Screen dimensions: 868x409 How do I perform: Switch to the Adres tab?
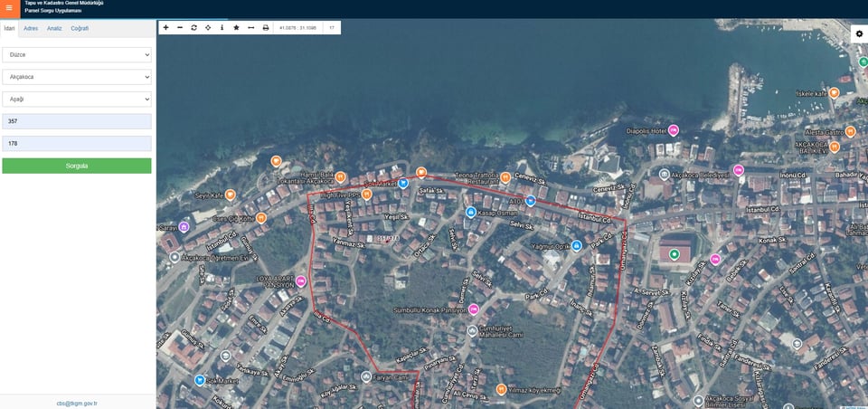[31, 28]
